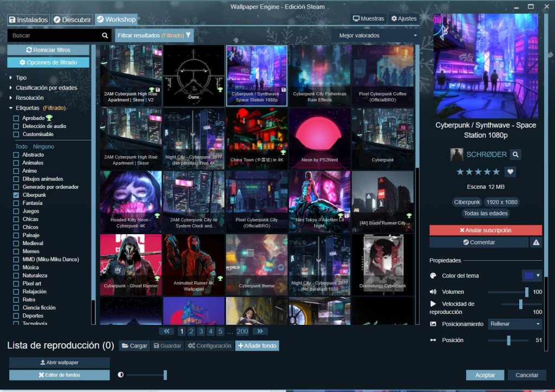The image size is (555, 392).
Task: Check the Retro tag checkbox
Action: 16,300
